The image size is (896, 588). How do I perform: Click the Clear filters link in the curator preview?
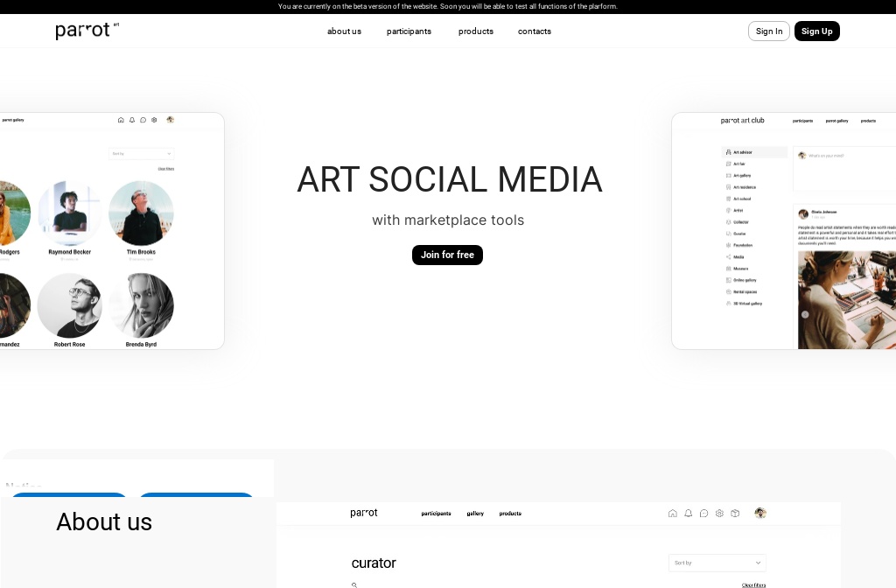pos(753,584)
